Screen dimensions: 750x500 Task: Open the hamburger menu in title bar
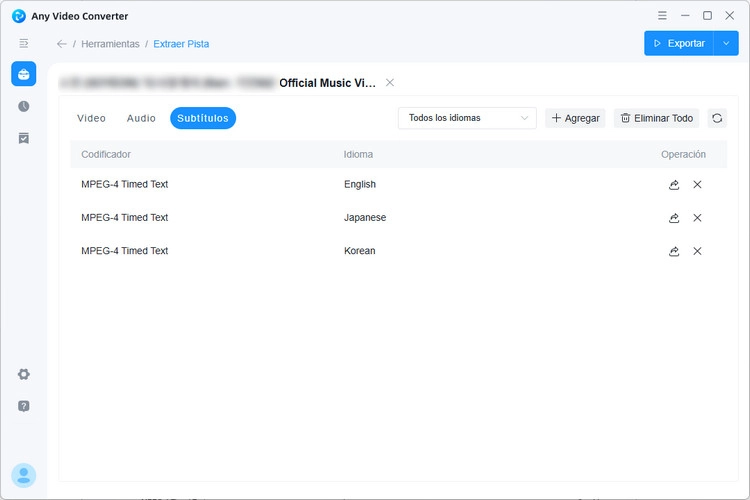[x=662, y=16]
